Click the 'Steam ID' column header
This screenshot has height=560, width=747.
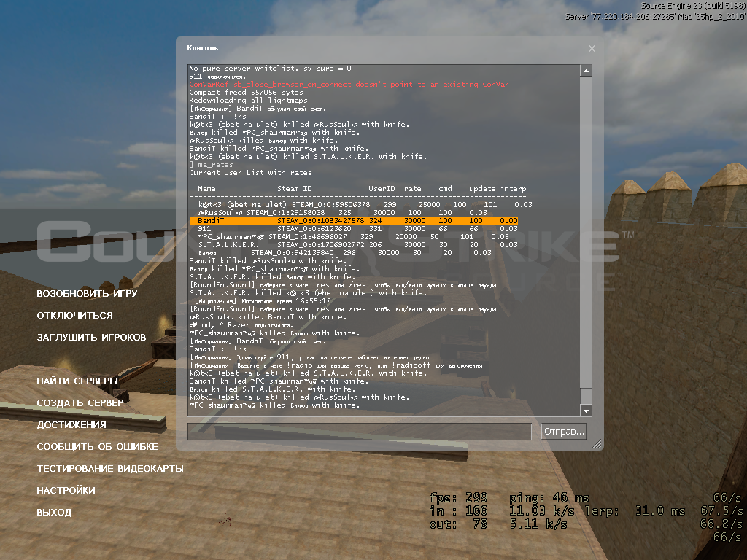295,189
